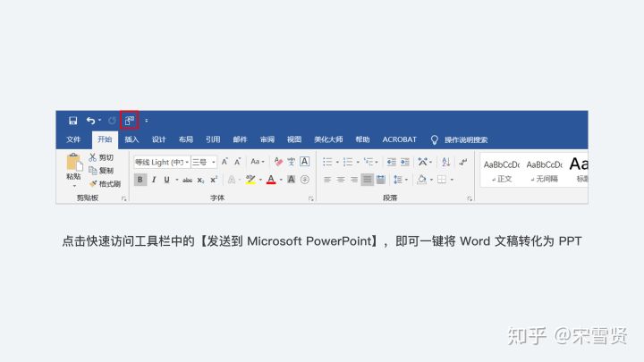Open the Undo history dropdown arrow

pos(100,121)
